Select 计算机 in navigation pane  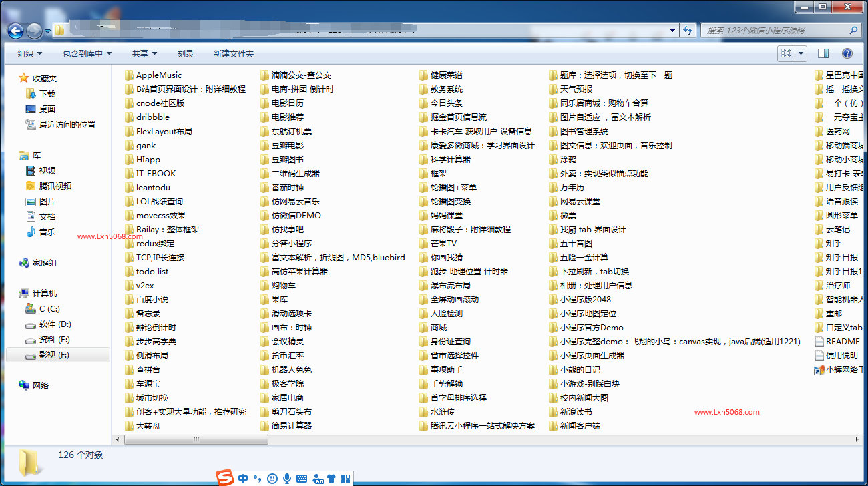pos(45,293)
